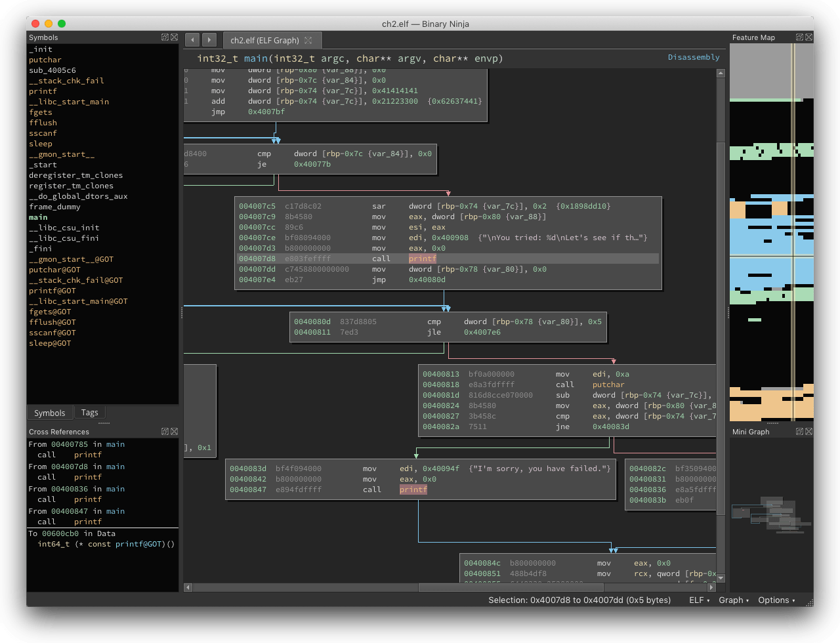Click the Disassembly view link
The height and width of the screenshot is (643, 840).
[694, 57]
